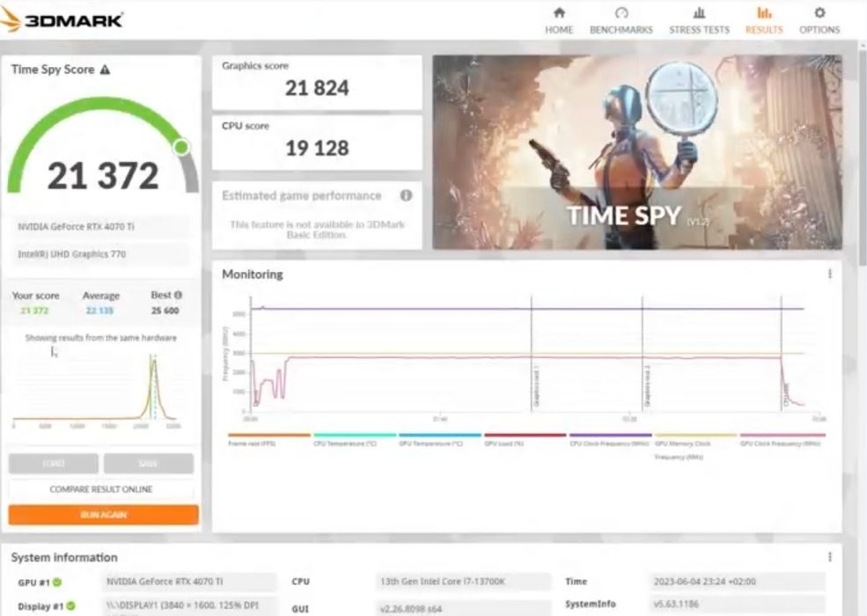Click the Graphics test 2 marker line in the chart
Screen dimensions: 867x616
point(643,354)
